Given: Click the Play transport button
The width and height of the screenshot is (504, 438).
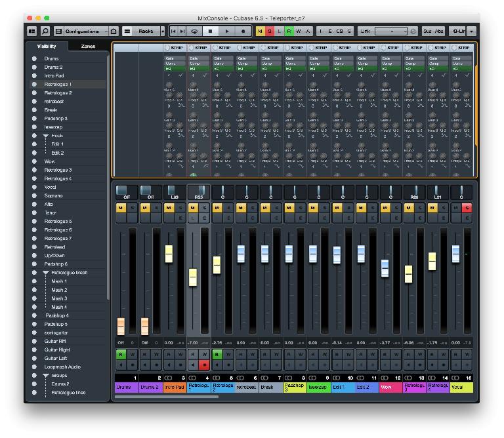Looking at the screenshot, I should 227,31.
